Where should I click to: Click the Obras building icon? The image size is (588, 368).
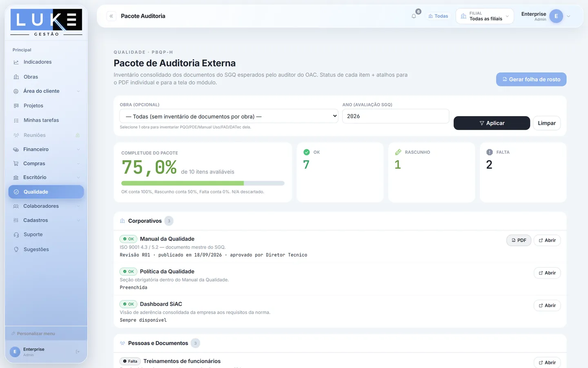[x=16, y=77]
